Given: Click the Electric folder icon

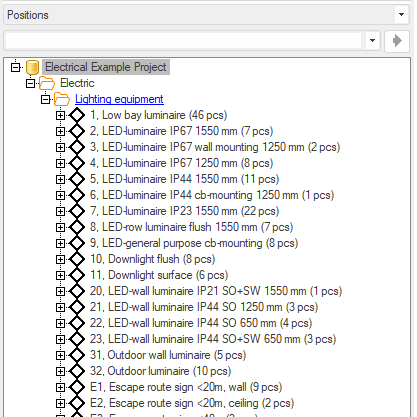Looking at the screenshot, I should pos(47,83).
